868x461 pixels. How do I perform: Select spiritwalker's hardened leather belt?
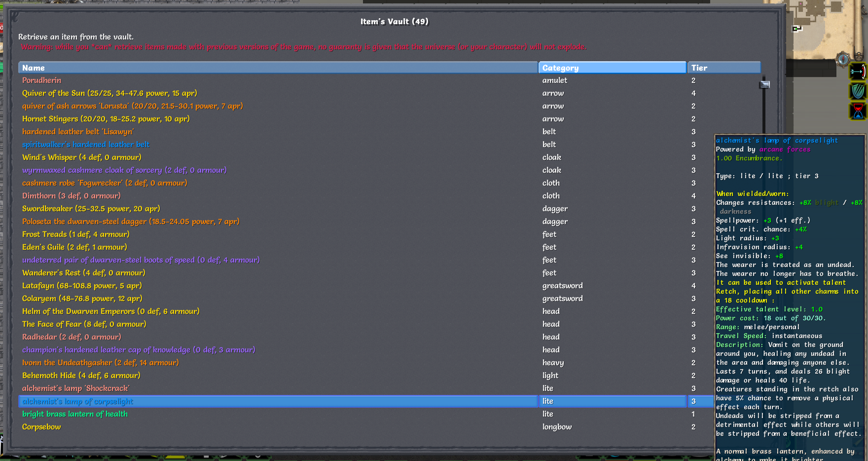(x=278, y=145)
